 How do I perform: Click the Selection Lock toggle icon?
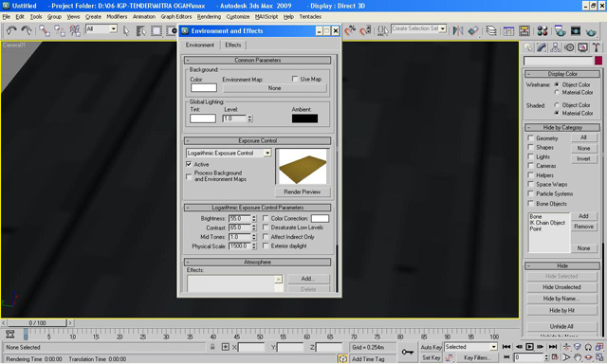coord(212,347)
